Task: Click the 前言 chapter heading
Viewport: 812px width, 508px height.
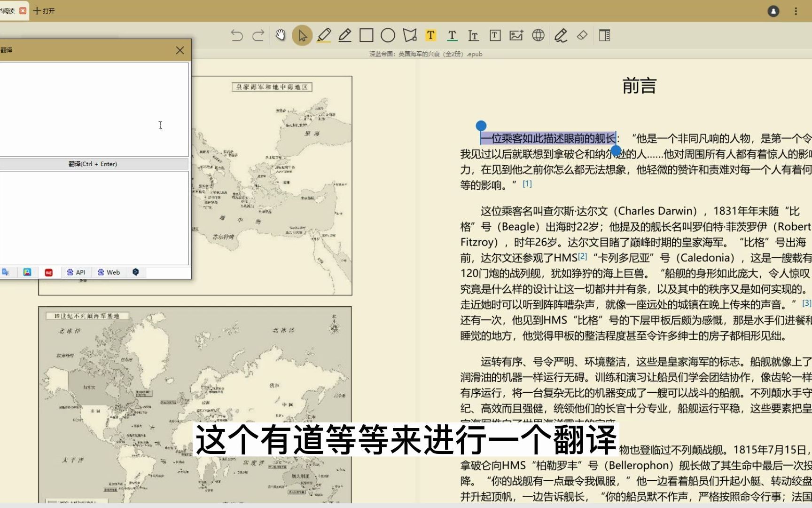Action: 639,86
